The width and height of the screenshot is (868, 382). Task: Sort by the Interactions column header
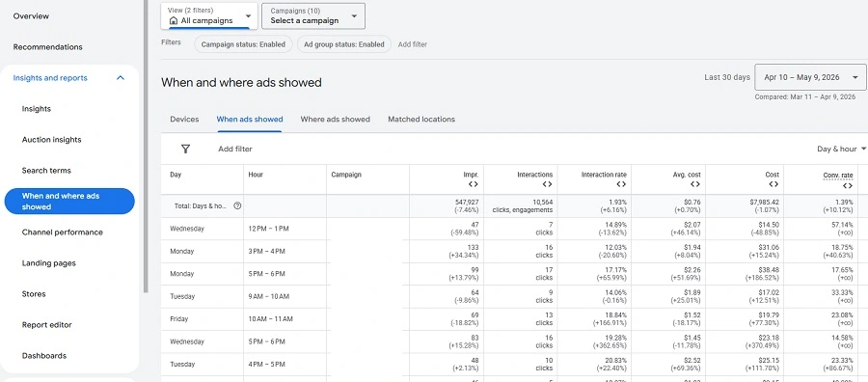[534, 175]
